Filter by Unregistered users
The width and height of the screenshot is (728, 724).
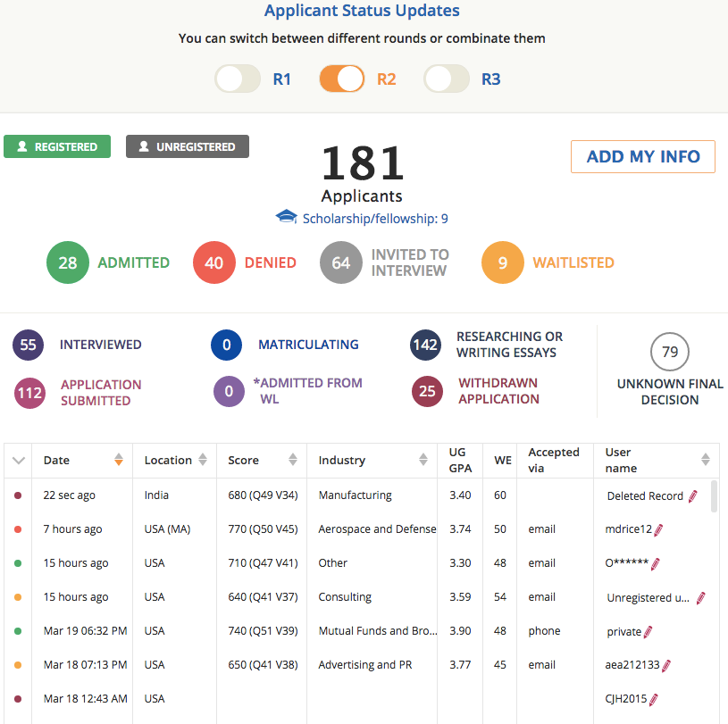click(188, 146)
